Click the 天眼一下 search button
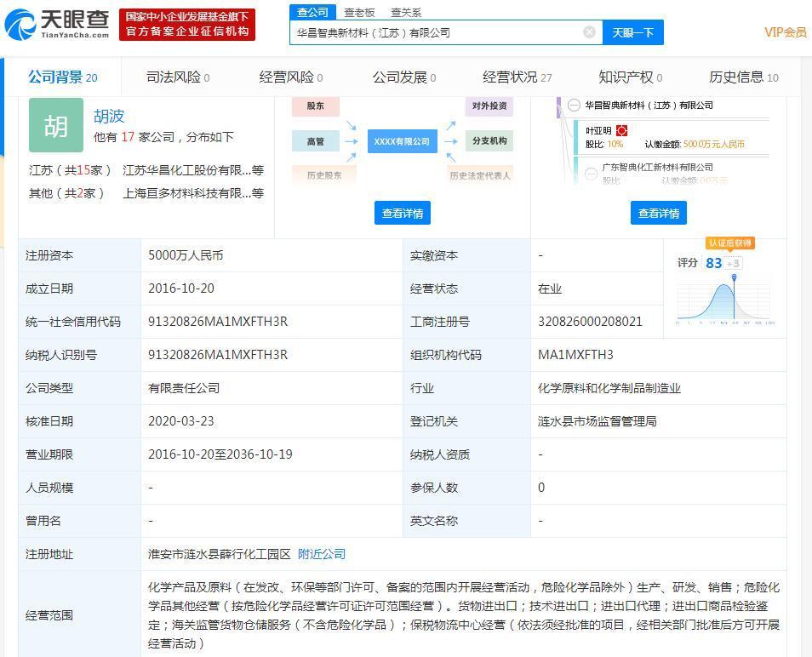This screenshot has width=812, height=657. 632,31
